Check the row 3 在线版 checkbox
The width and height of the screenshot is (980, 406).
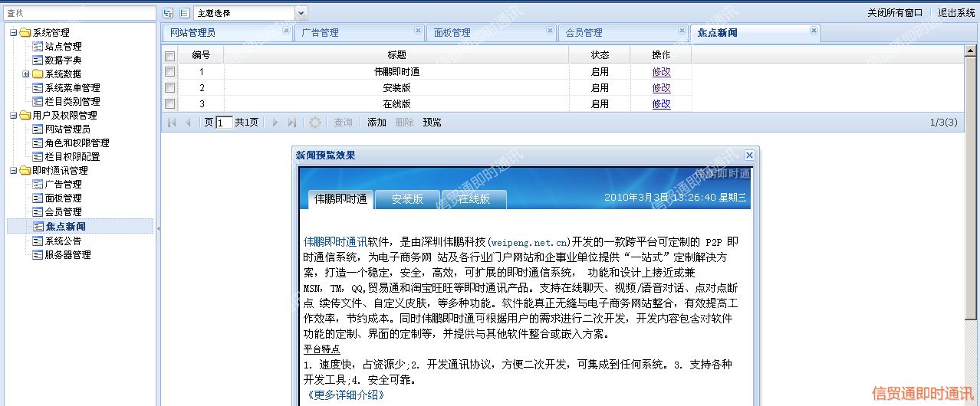pyautogui.click(x=170, y=104)
